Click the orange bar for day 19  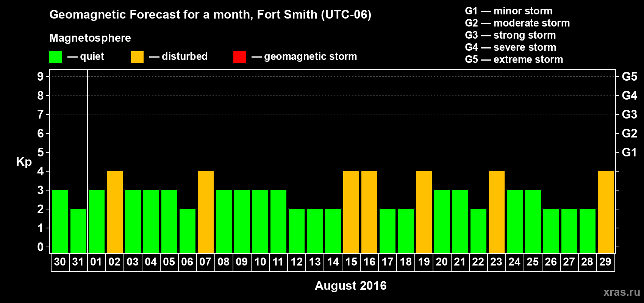click(x=424, y=212)
